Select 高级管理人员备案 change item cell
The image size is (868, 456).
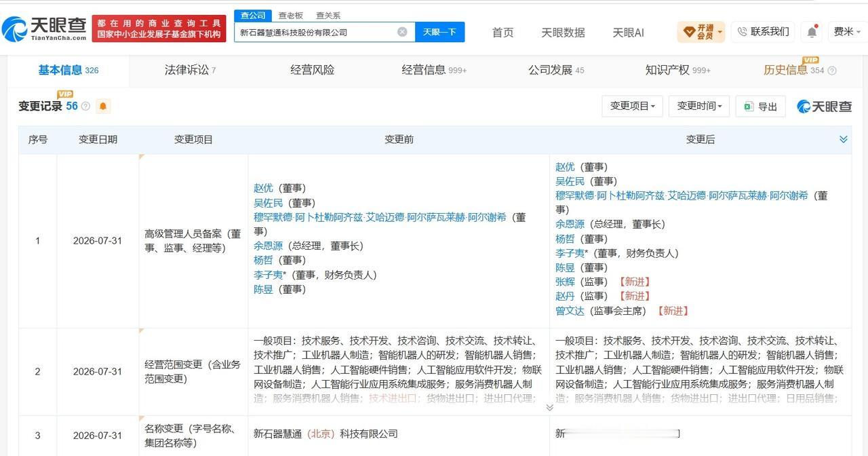click(x=193, y=241)
